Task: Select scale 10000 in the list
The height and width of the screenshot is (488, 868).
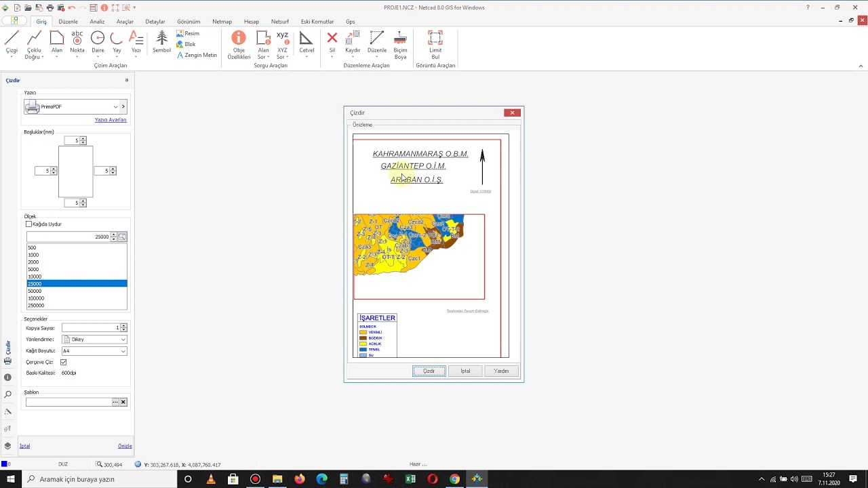Action: pos(77,277)
